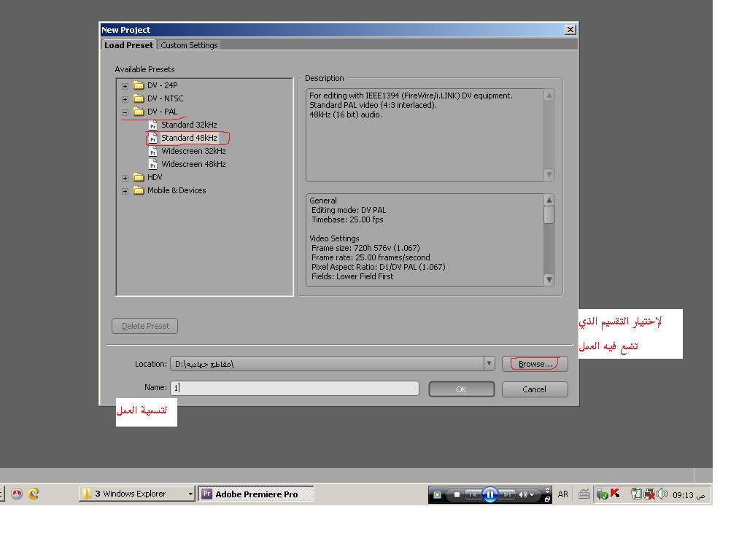Viewport: 747px width, 560px height.
Task: Click the Browse button
Action: [x=535, y=364]
